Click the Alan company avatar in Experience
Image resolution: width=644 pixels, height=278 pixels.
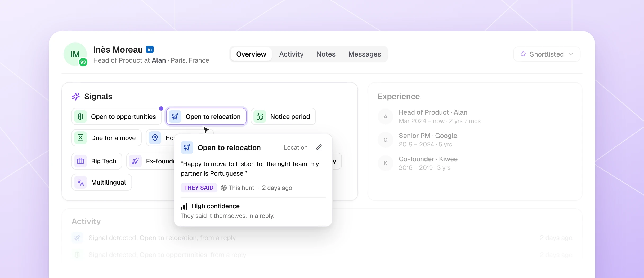tap(386, 116)
